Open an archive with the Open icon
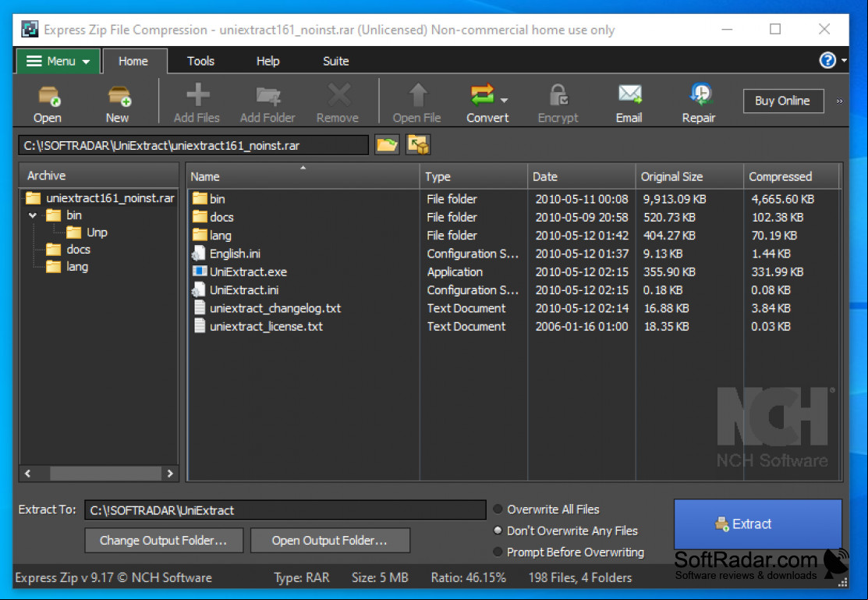868x600 pixels. click(48, 97)
